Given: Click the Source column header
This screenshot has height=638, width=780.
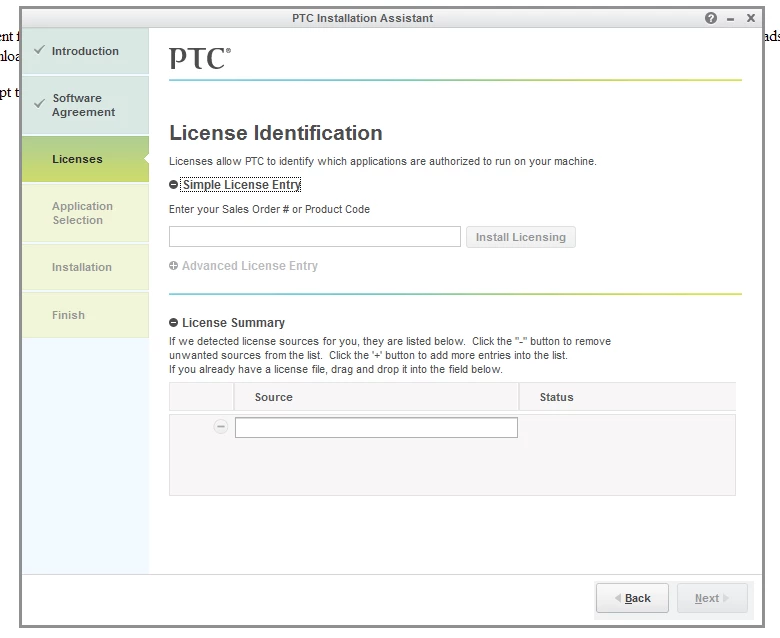Looking at the screenshot, I should pos(376,397).
